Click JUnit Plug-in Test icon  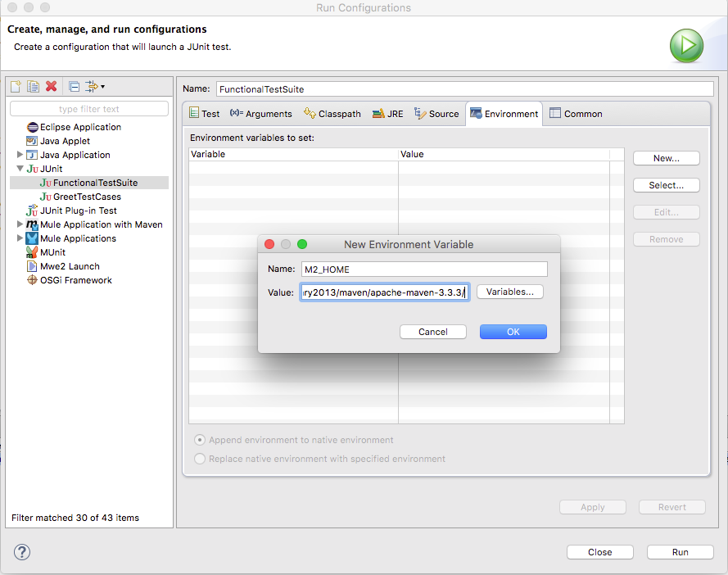[32, 211]
